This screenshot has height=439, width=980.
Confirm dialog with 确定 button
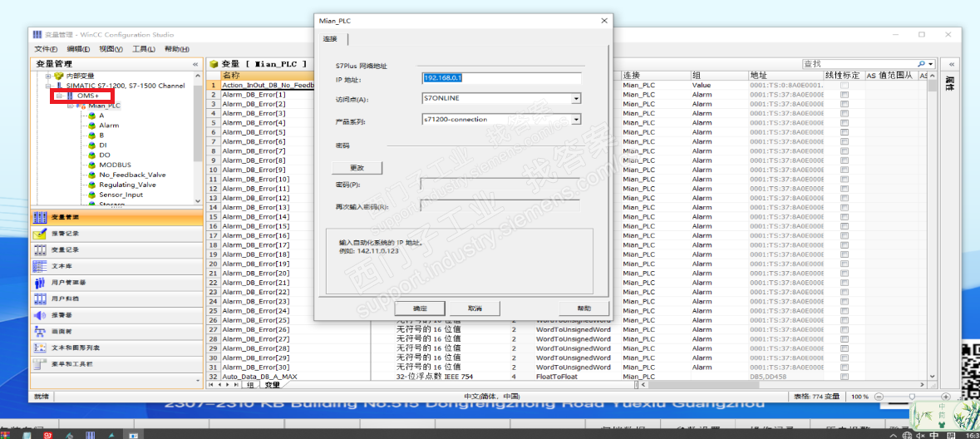pyautogui.click(x=420, y=308)
